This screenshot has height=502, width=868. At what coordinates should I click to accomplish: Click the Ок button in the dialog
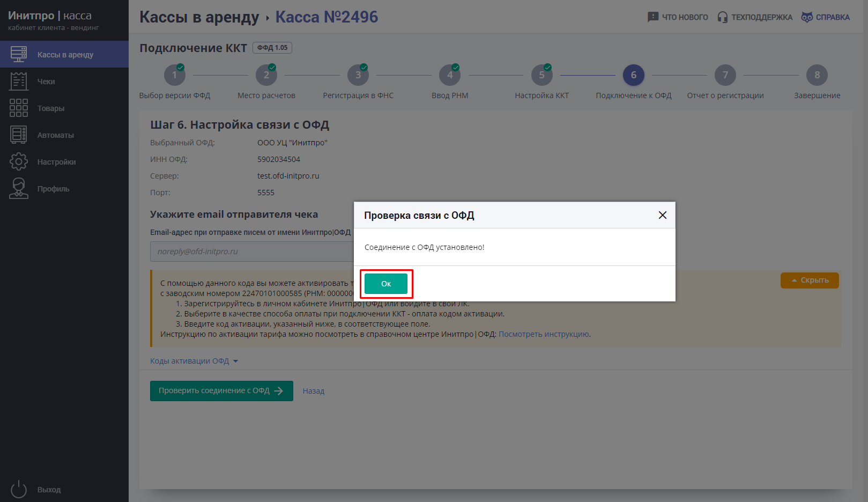386,284
